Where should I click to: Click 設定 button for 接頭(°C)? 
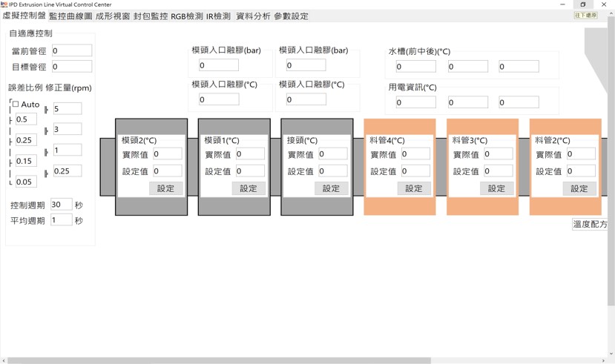click(x=332, y=188)
